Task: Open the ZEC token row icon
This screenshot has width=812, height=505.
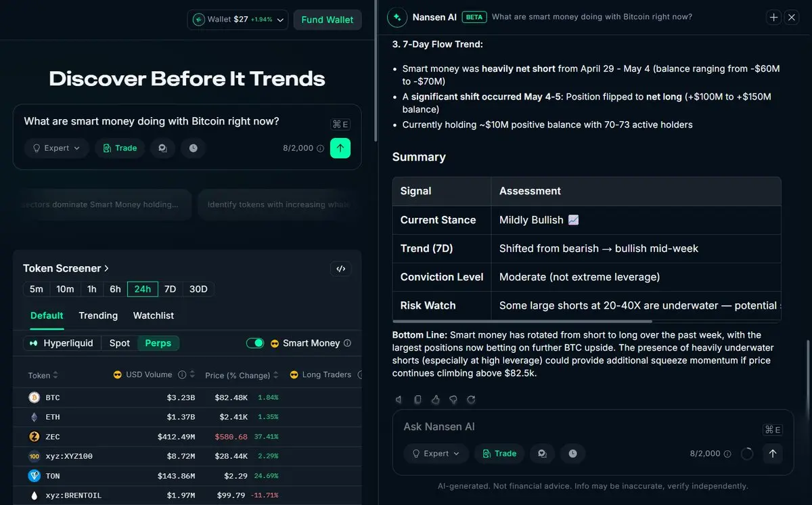Action: [x=34, y=437]
